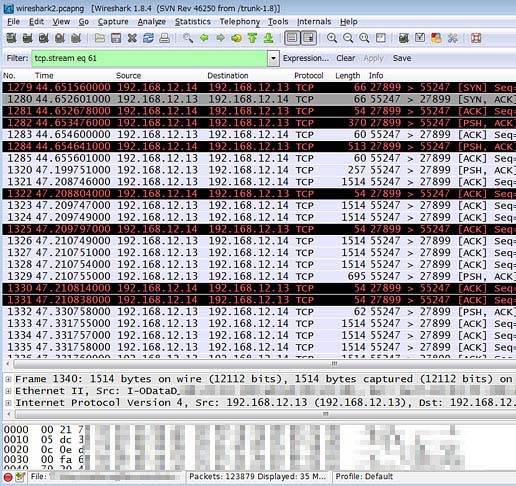Screen dimensions: 516x486
Task: Go to packet number icon
Action: [236, 38]
